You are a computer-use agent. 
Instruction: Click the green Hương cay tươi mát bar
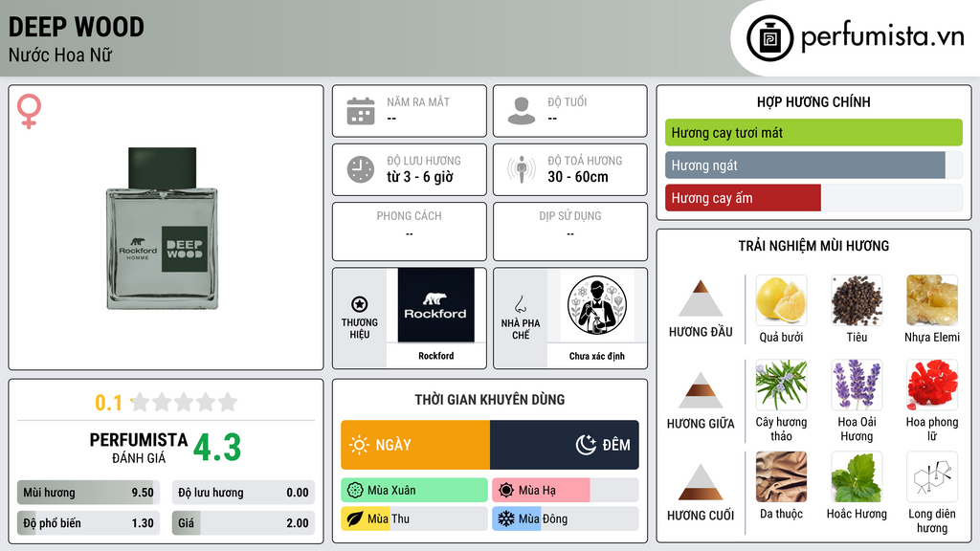coord(813,132)
